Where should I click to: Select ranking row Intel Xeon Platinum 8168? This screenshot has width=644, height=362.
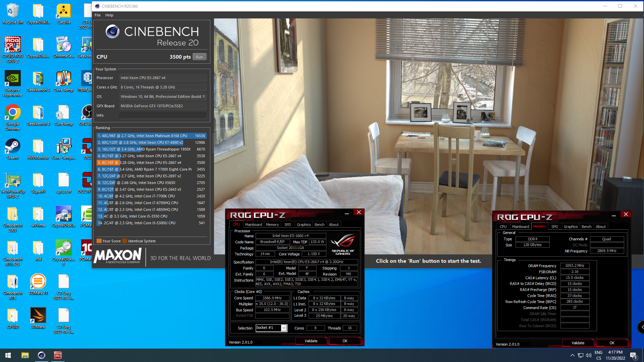point(151,136)
